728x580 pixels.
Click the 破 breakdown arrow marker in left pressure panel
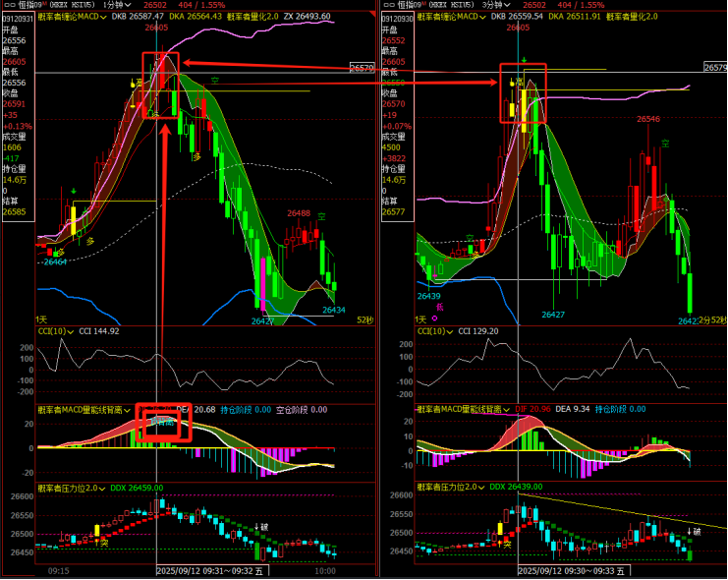click(262, 527)
